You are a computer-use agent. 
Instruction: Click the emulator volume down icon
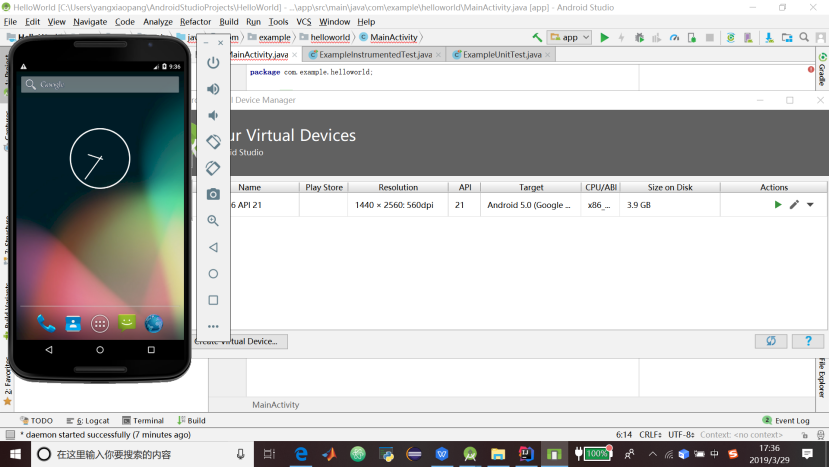(x=213, y=115)
